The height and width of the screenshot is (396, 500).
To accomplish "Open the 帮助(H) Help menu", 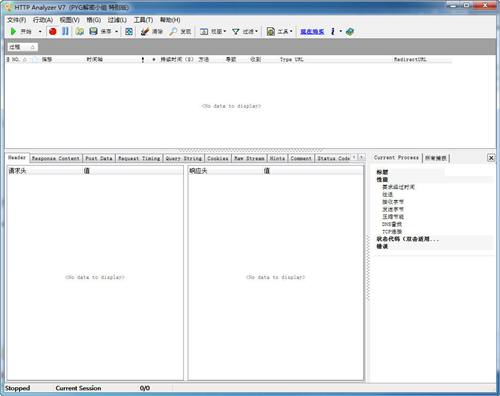I will (x=170, y=20).
